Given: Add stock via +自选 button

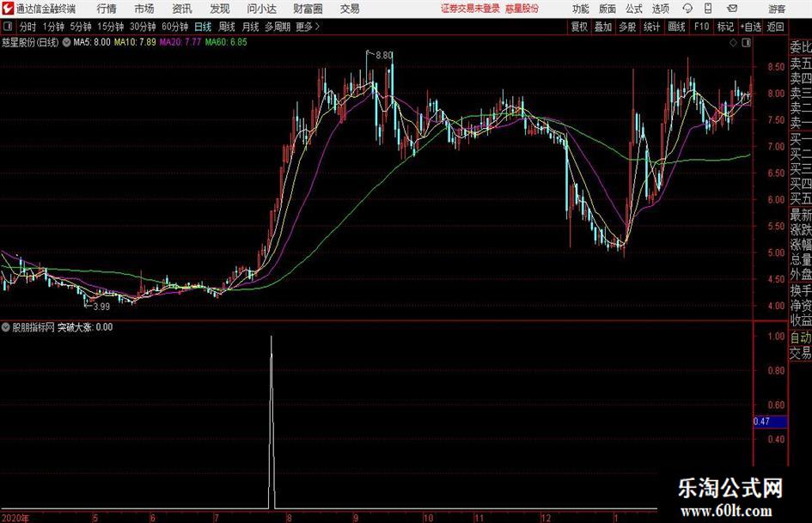Looking at the screenshot, I should point(750,27).
